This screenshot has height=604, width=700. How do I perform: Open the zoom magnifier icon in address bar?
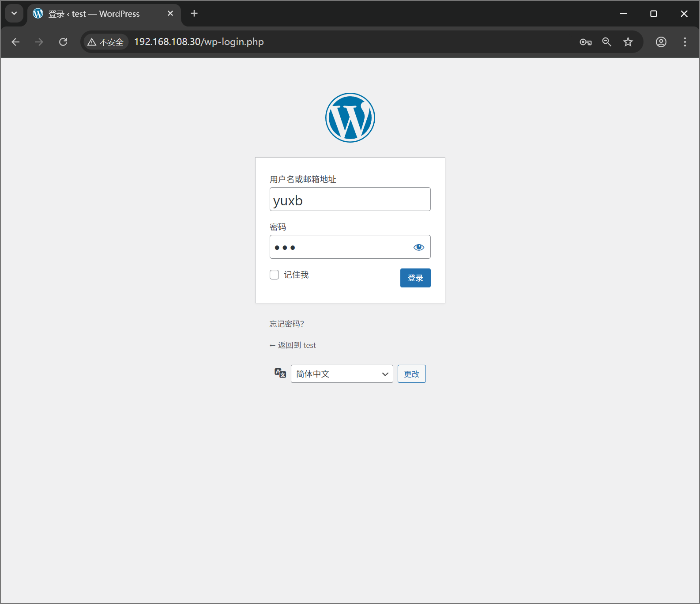point(607,42)
